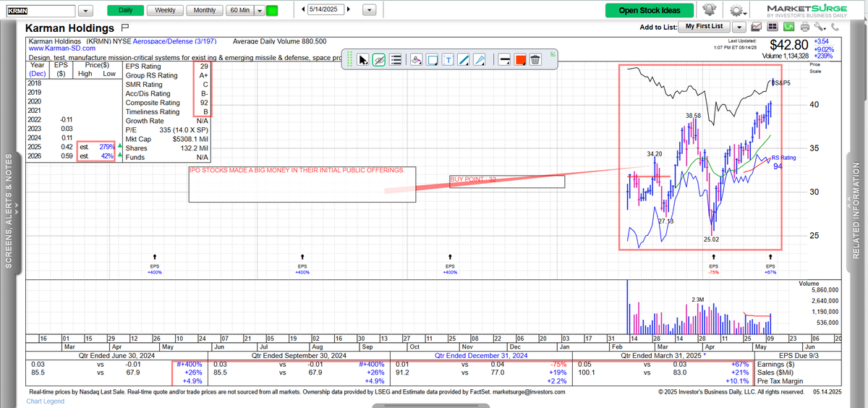Open the settings gear menu
The height and width of the screenshot is (408, 868).
click(x=737, y=10)
